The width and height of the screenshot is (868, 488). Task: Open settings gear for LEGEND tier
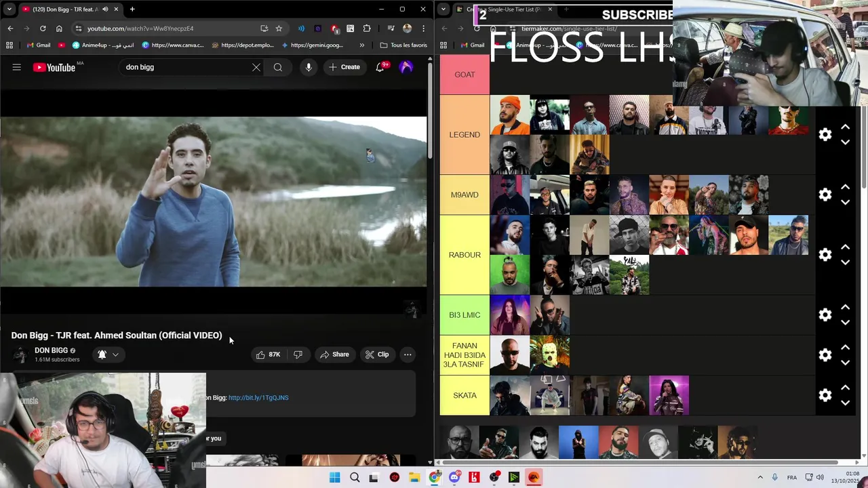pyautogui.click(x=825, y=135)
